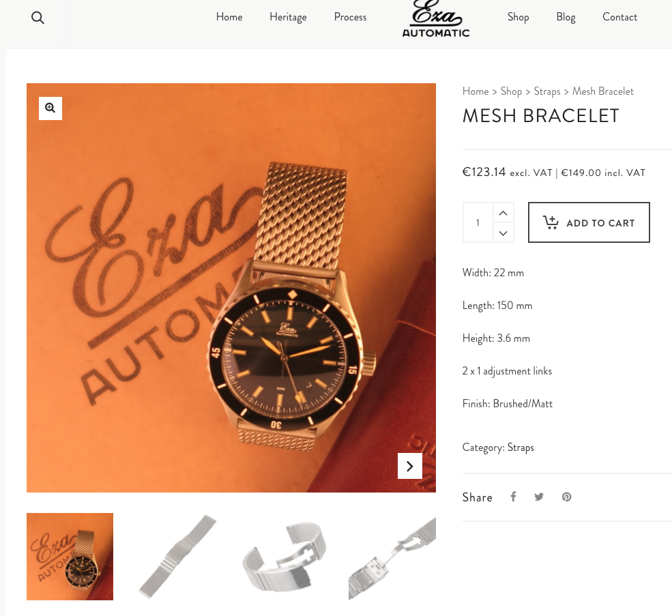Open the Contact page link

pos(619,17)
